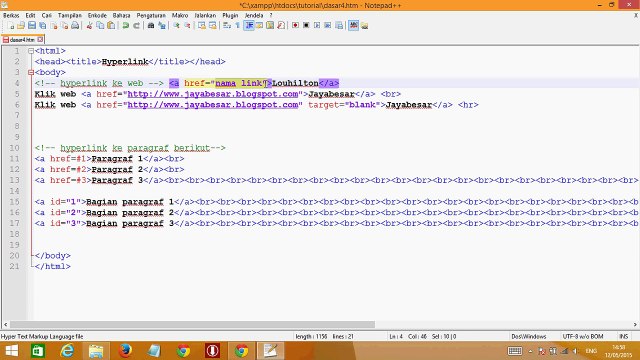Open the Edit menu

pyautogui.click(x=30, y=15)
